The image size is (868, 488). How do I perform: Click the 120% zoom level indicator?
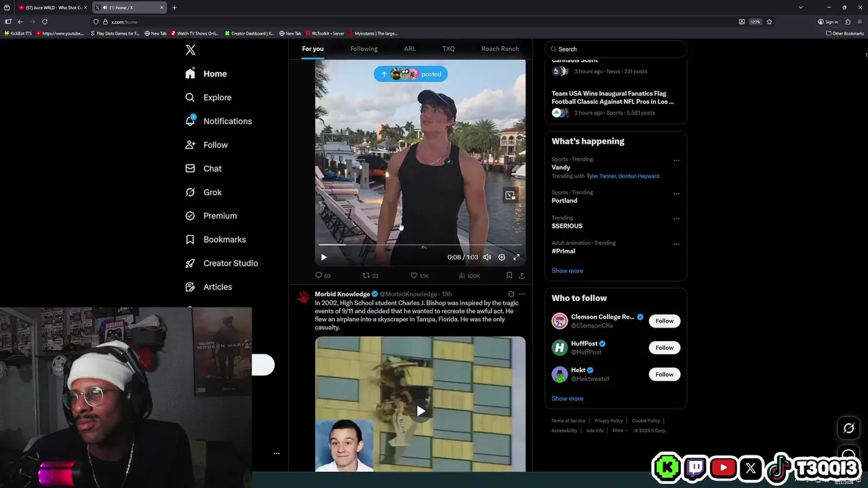755,22
